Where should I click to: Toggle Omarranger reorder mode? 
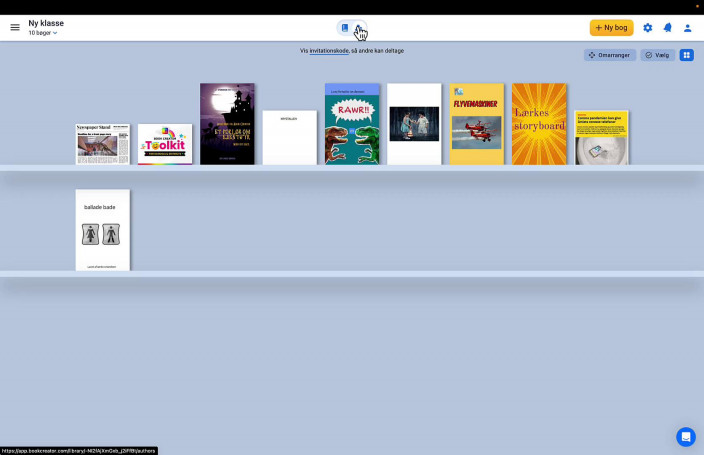point(610,55)
